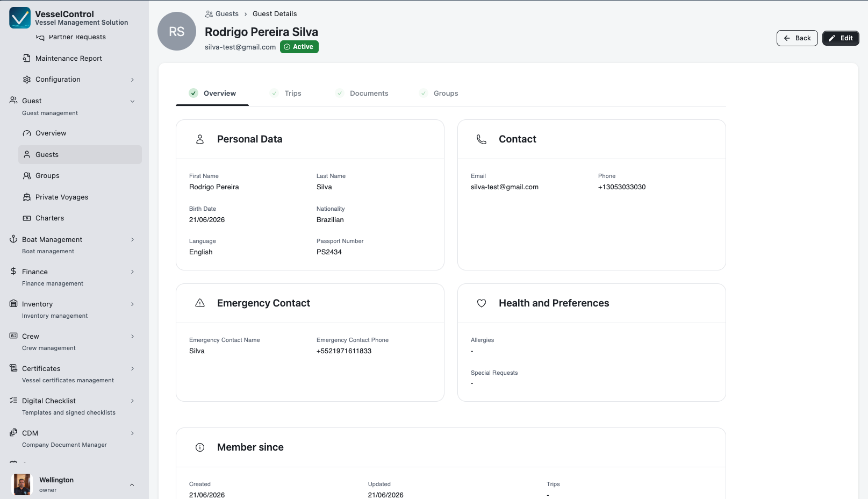Open Private Voyages in sidebar
Viewport: 868px width, 499px height.
pyautogui.click(x=80, y=197)
